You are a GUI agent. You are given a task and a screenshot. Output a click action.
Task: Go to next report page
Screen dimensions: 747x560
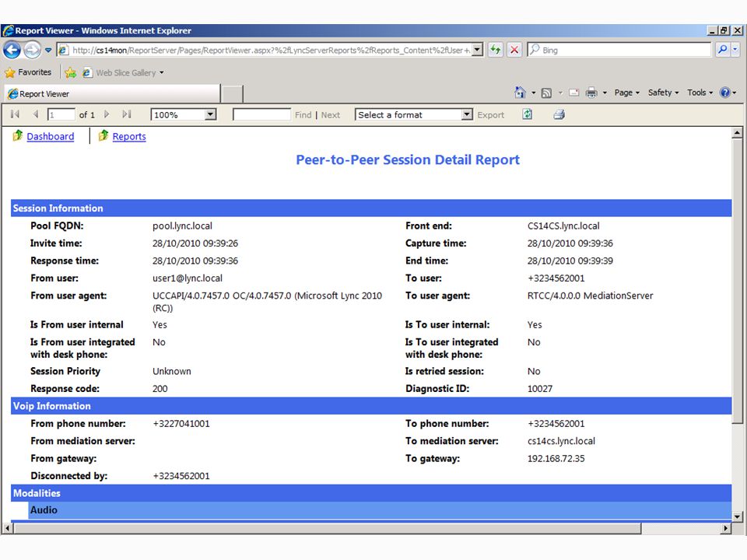(x=107, y=114)
